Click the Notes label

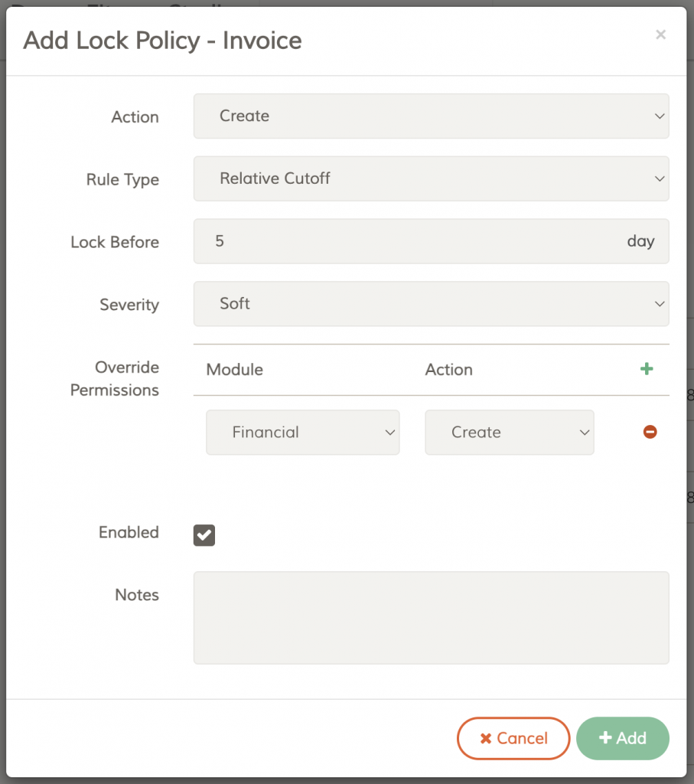pyautogui.click(x=137, y=594)
